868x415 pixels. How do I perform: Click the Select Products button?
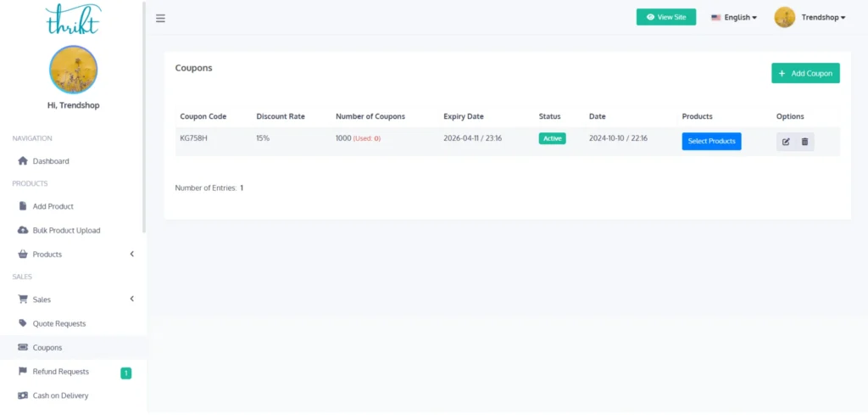(711, 141)
